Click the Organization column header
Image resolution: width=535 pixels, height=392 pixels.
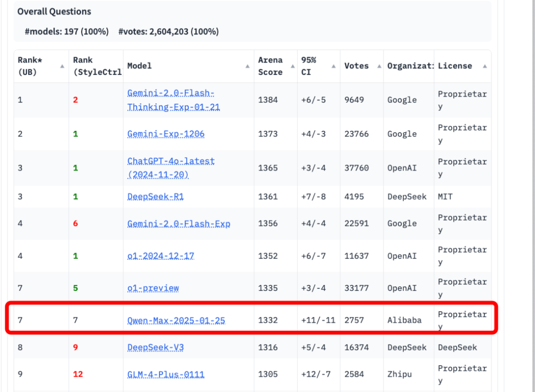(x=410, y=66)
